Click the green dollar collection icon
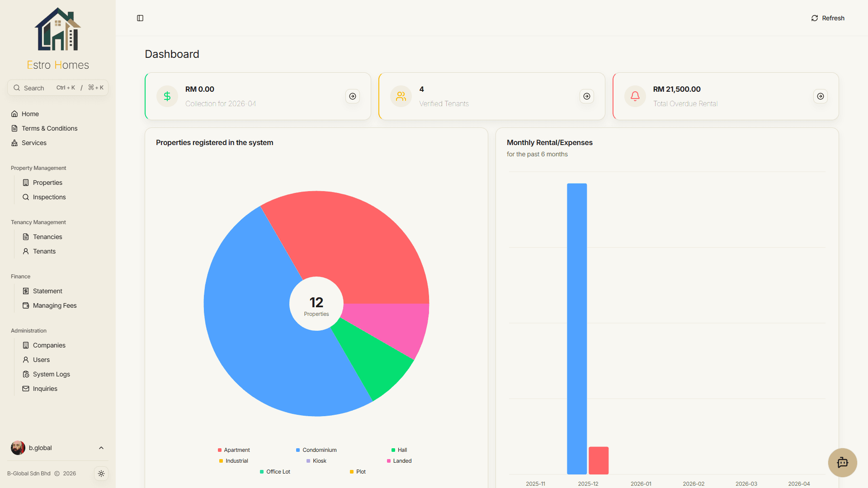This screenshot has width=868, height=488. [167, 96]
